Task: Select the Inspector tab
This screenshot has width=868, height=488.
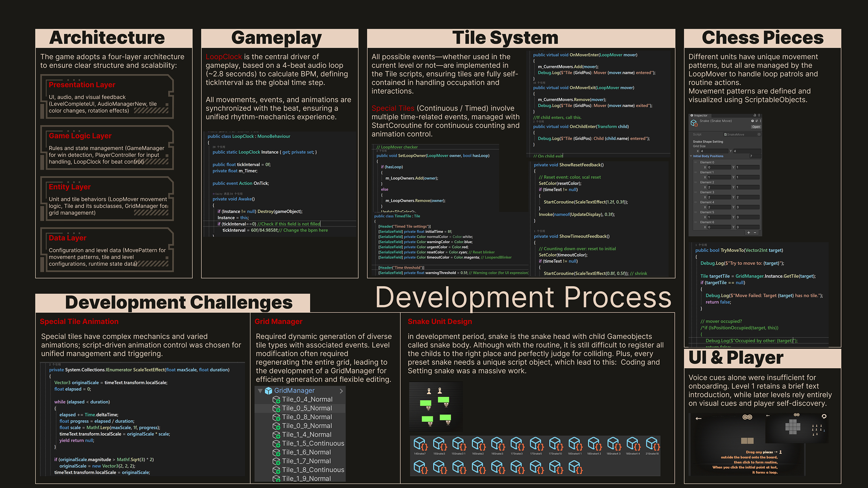Action: (x=700, y=115)
